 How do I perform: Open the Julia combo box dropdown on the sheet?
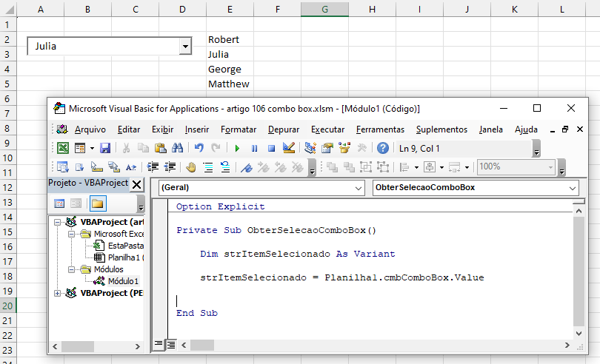coord(186,47)
